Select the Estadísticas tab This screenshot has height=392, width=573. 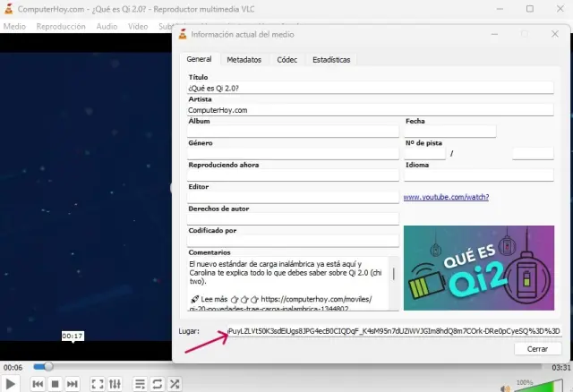click(330, 60)
